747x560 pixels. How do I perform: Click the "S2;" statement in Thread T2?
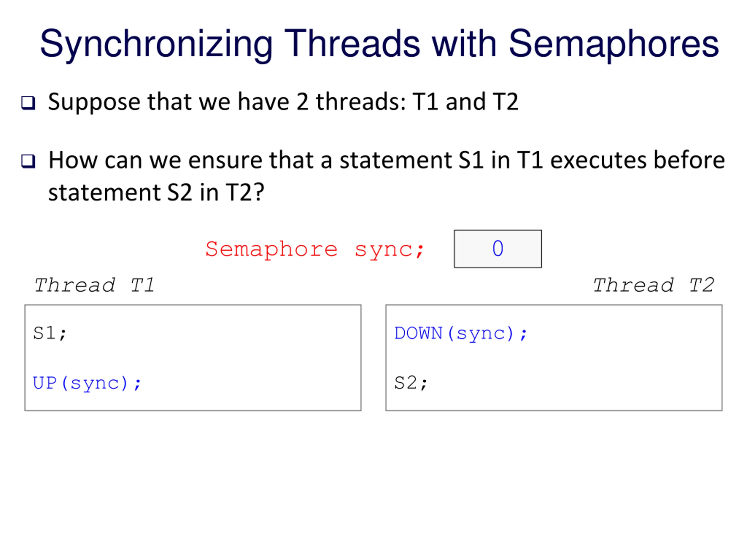point(411,383)
